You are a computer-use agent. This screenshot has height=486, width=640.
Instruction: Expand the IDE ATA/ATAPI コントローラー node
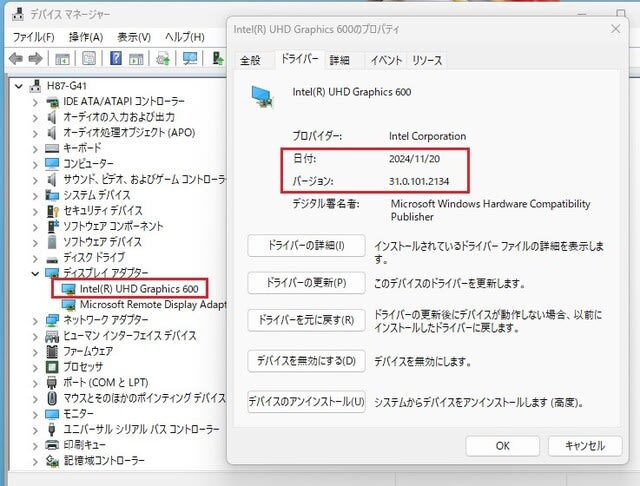coord(35,102)
